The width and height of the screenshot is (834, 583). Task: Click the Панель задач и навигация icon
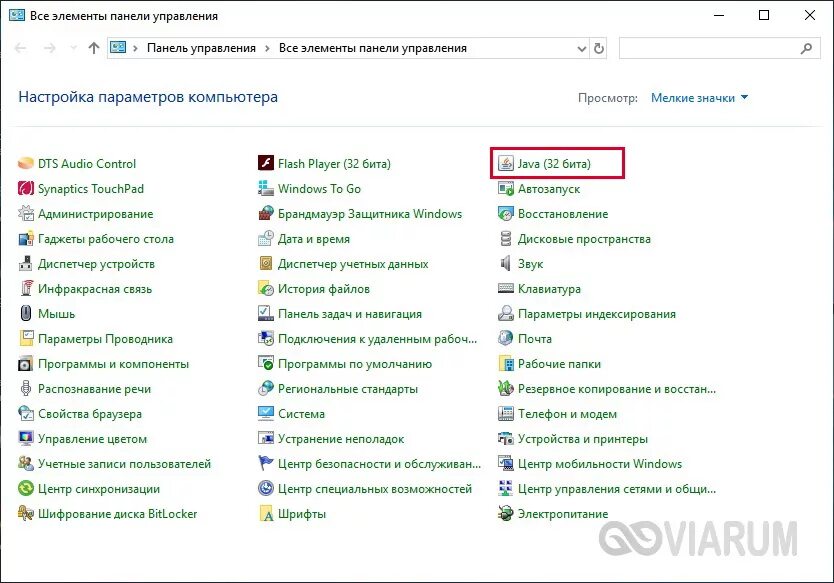(x=265, y=313)
